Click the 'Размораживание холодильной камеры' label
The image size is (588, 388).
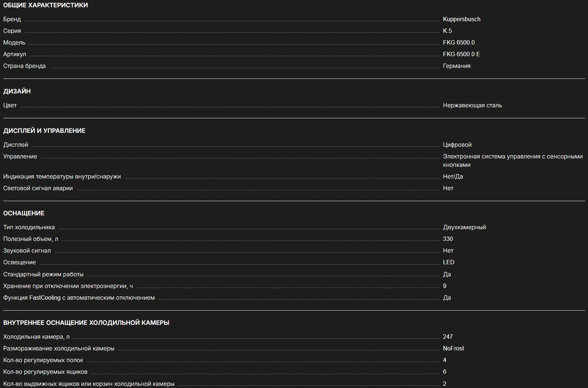pos(59,348)
